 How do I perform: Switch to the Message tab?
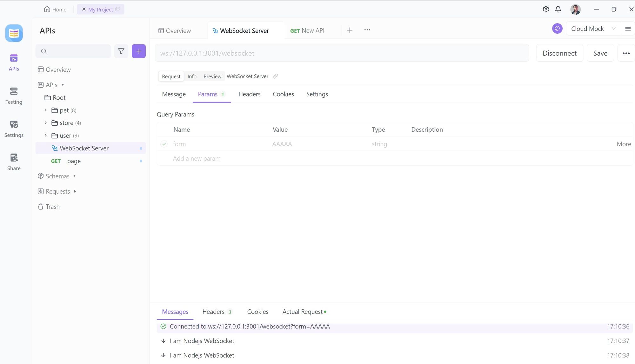174,94
